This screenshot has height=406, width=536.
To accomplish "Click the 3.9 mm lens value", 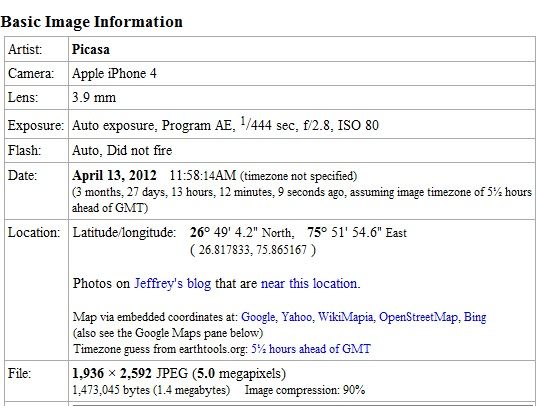I will [x=94, y=98].
